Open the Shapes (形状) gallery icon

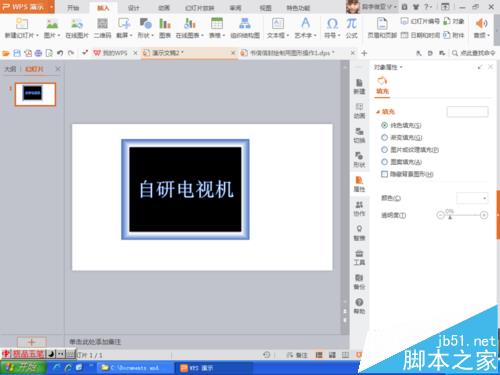(145, 24)
